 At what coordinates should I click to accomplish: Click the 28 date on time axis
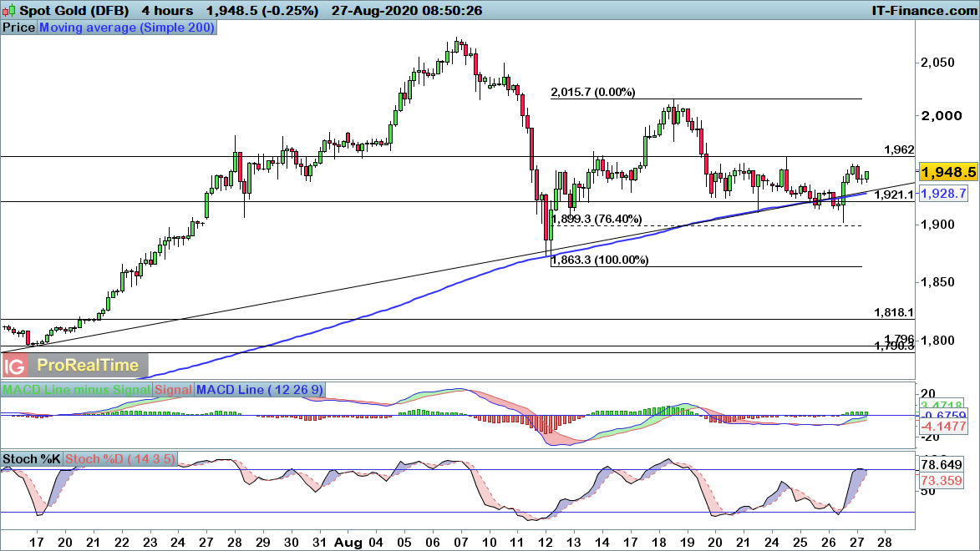(x=885, y=543)
